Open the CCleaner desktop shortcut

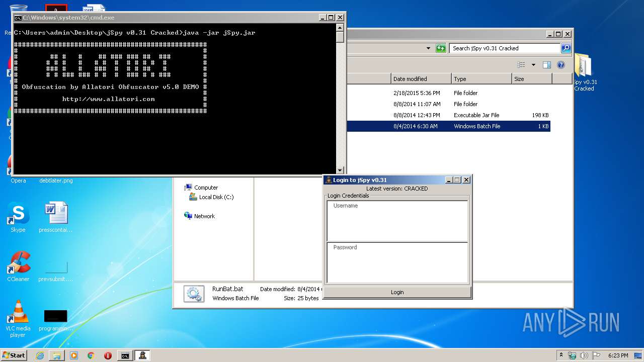coord(18,266)
